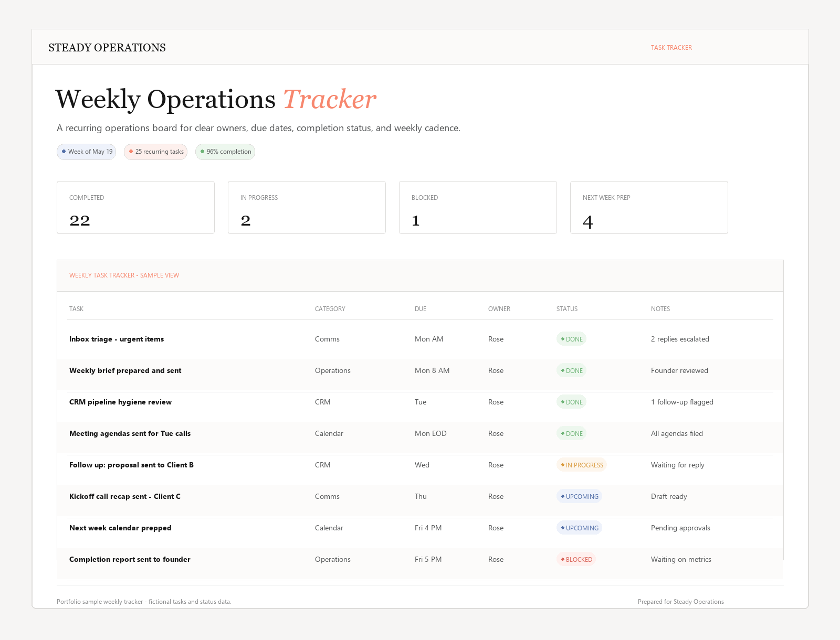Click the CATEGORY column header
The image size is (840, 640).
[x=330, y=309]
